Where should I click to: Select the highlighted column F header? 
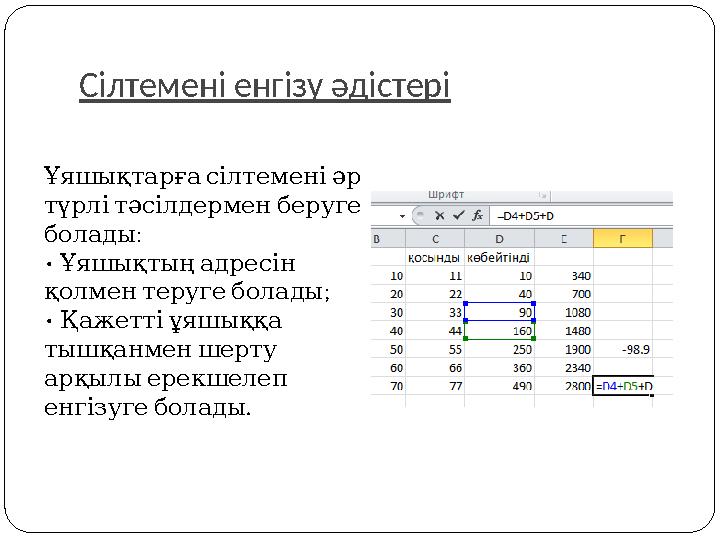coord(623,239)
